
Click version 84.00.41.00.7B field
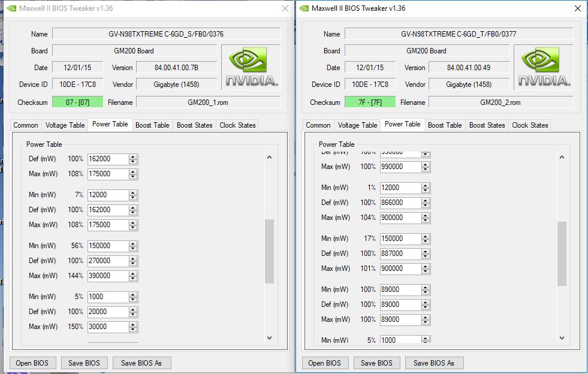pos(177,68)
